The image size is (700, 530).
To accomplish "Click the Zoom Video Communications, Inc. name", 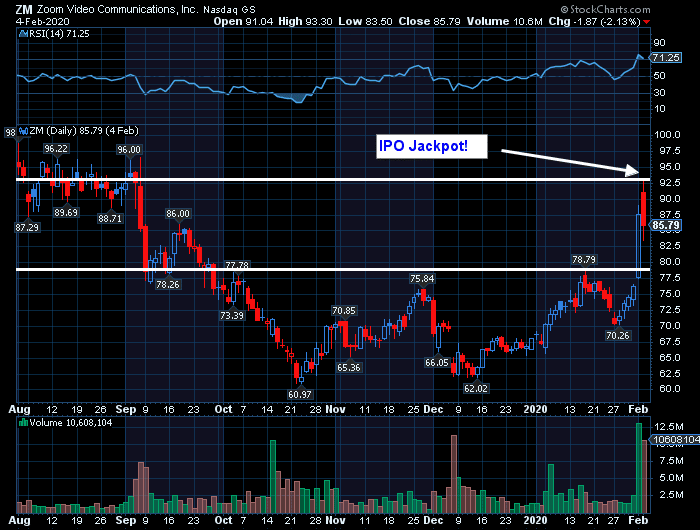I will click(x=118, y=9).
